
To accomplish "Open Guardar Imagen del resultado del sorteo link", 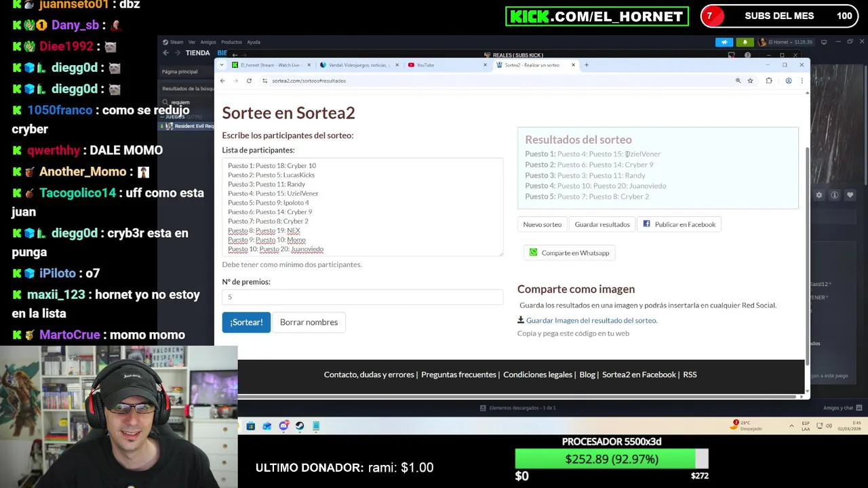I will click(x=591, y=320).
